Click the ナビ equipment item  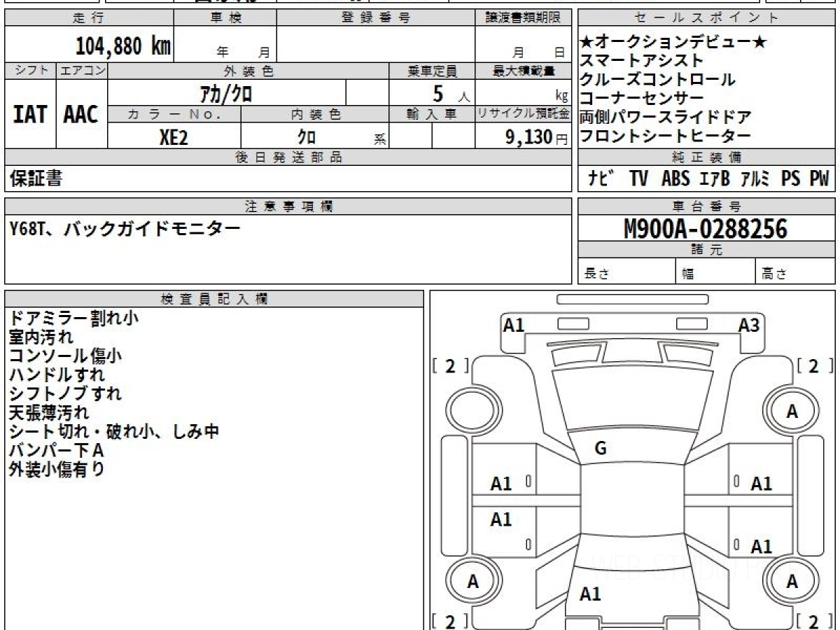pos(601,178)
